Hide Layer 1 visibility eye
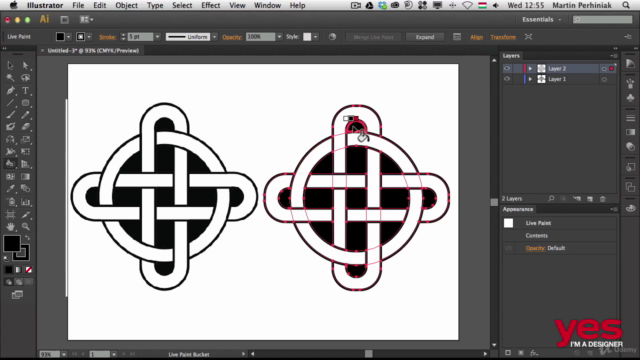Viewport: 640px width, 360px height. [507, 79]
